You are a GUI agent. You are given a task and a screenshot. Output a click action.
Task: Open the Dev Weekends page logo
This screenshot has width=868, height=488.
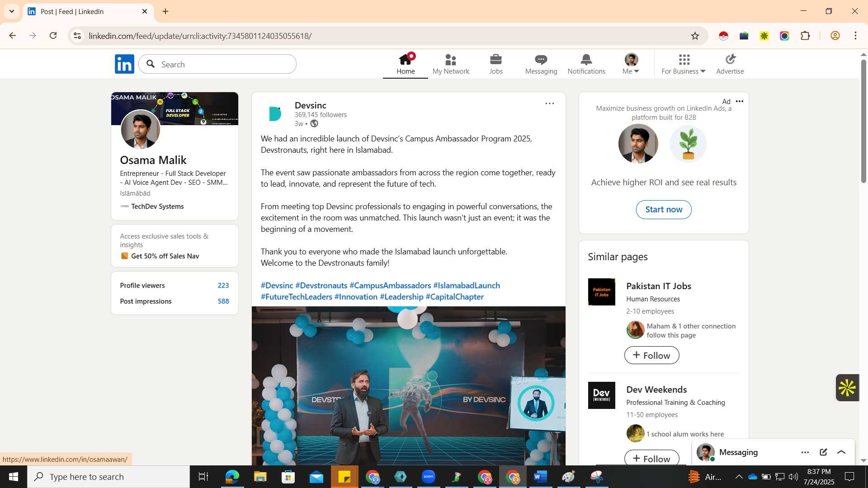tap(601, 395)
